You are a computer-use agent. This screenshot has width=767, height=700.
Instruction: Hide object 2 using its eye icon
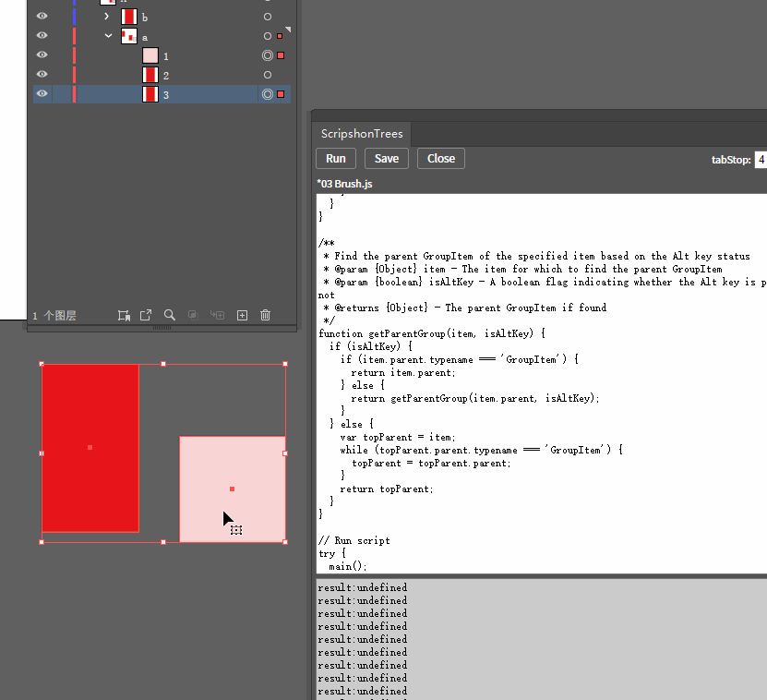[42, 74]
